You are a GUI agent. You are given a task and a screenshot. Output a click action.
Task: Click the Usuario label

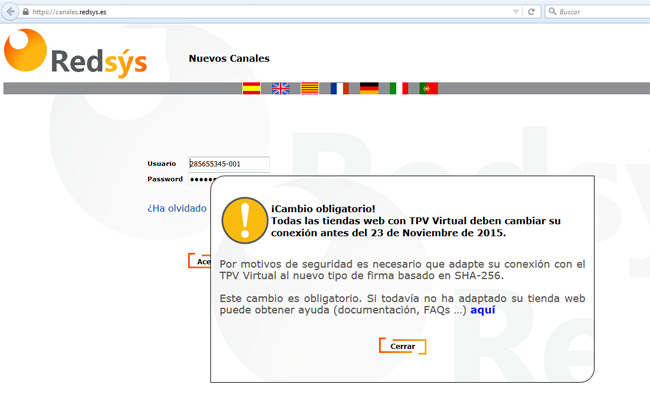pyautogui.click(x=162, y=164)
